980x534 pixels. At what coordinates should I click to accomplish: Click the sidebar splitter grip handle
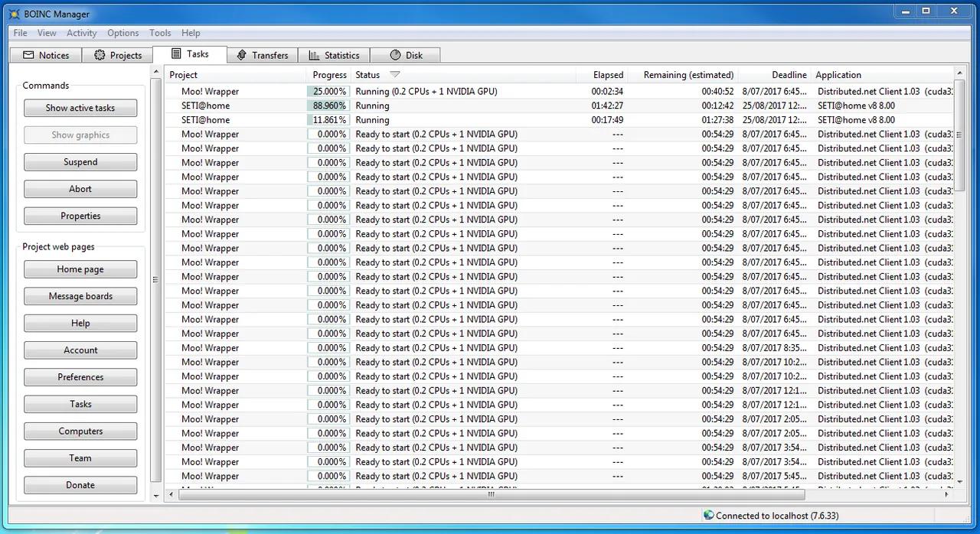(x=156, y=279)
